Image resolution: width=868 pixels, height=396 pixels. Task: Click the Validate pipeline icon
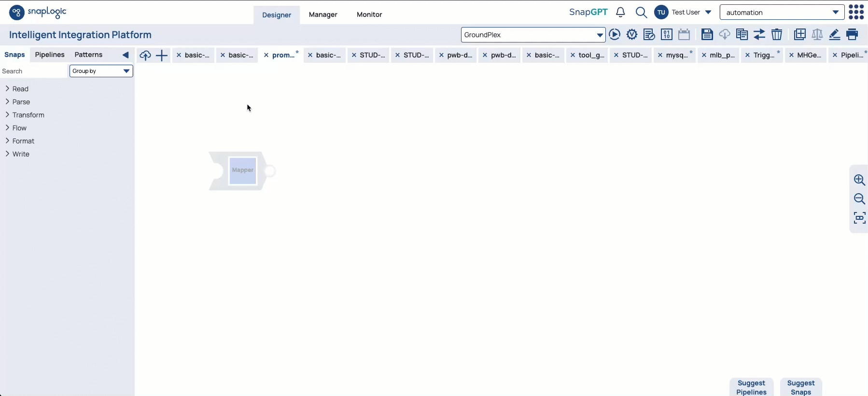click(632, 35)
